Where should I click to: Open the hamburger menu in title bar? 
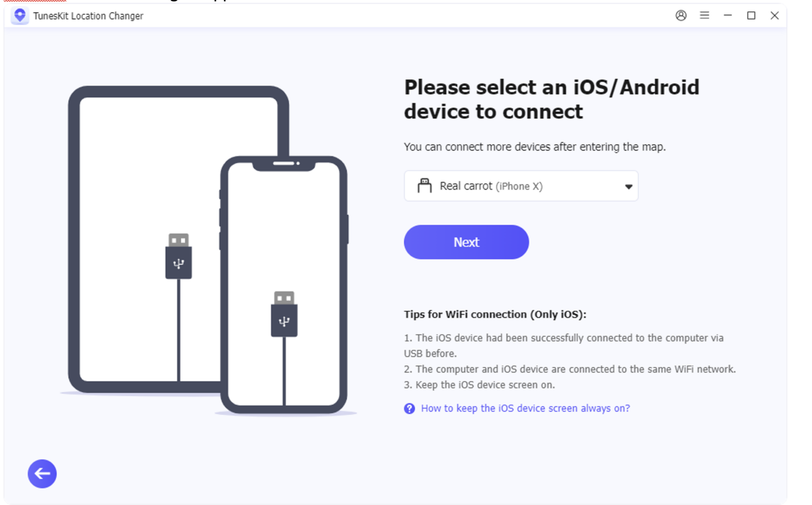point(704,15)
